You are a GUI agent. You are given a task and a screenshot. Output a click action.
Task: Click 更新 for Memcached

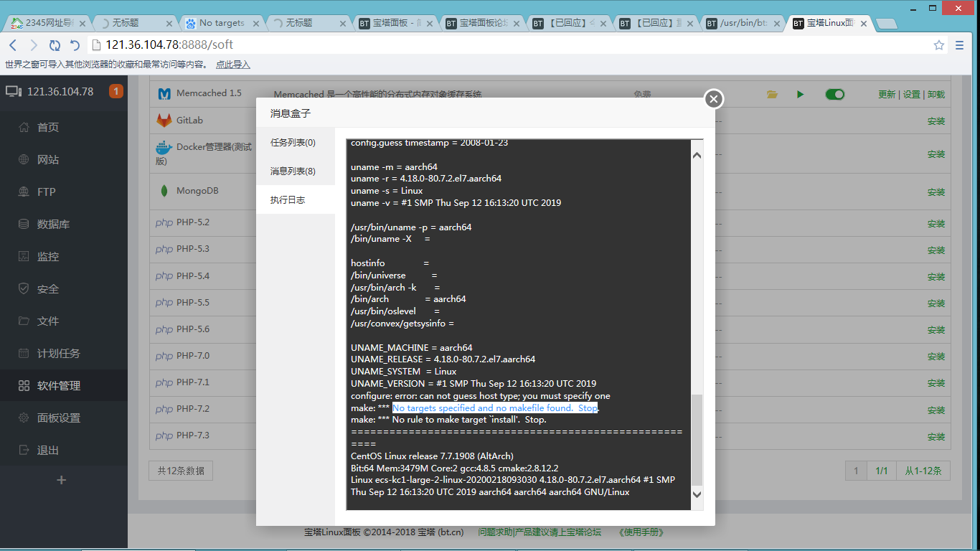pos(887,95)
